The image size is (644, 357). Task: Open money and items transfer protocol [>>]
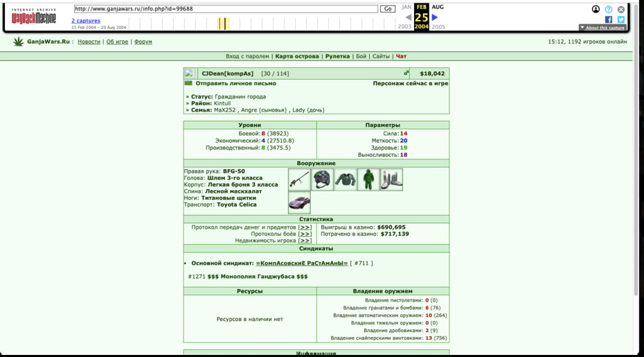[x=305, y=227]
